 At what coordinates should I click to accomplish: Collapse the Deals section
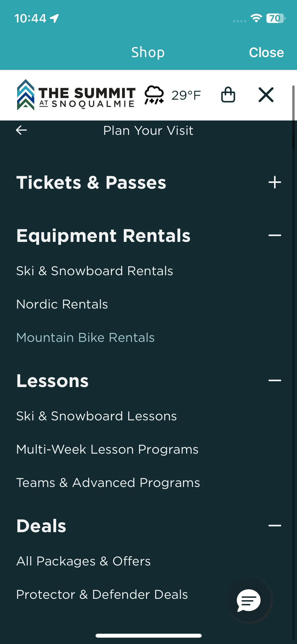click(275, 526)
